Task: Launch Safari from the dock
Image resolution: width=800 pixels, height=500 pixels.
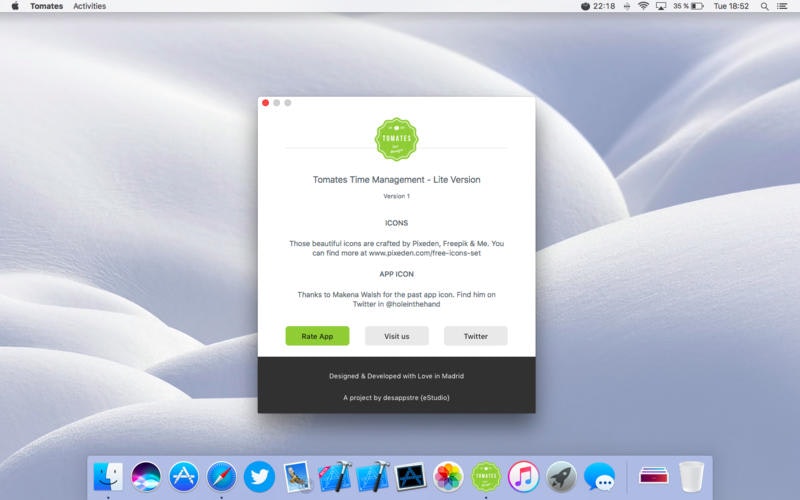Action: coord(221,476)
